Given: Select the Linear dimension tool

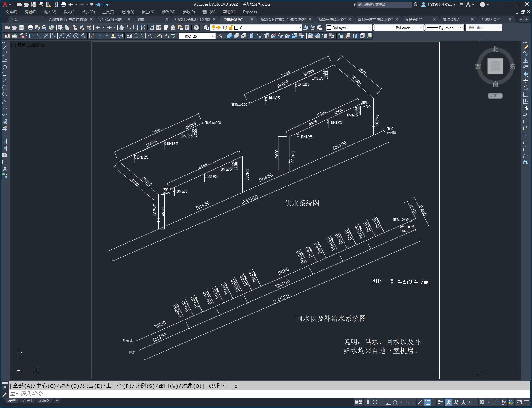Looking at the screenshot, I should pos(31,36).
